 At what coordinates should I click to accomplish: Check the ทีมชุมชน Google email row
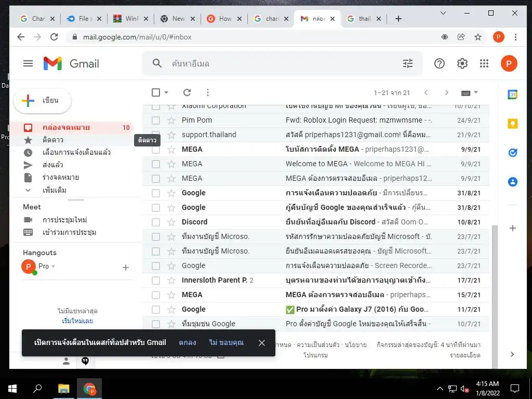(156, 324)
